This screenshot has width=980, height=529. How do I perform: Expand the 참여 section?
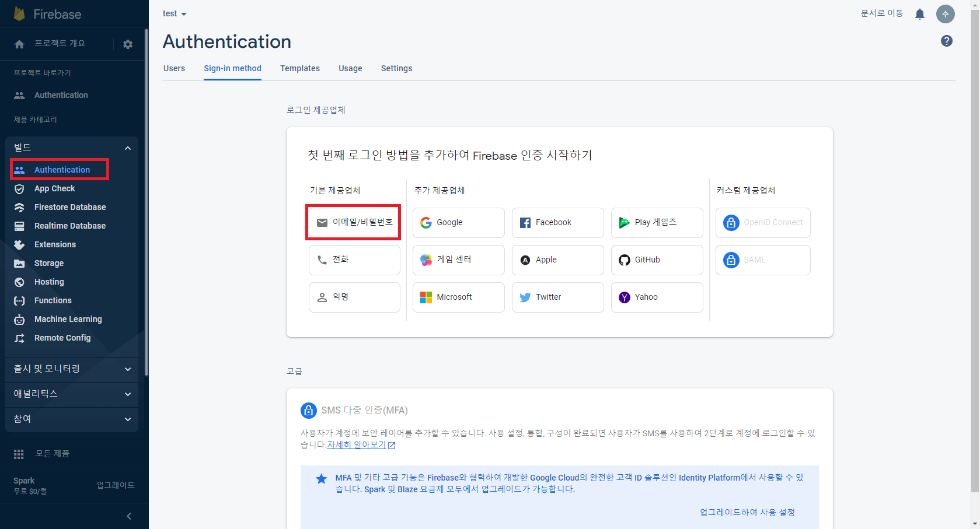point(72,419)
